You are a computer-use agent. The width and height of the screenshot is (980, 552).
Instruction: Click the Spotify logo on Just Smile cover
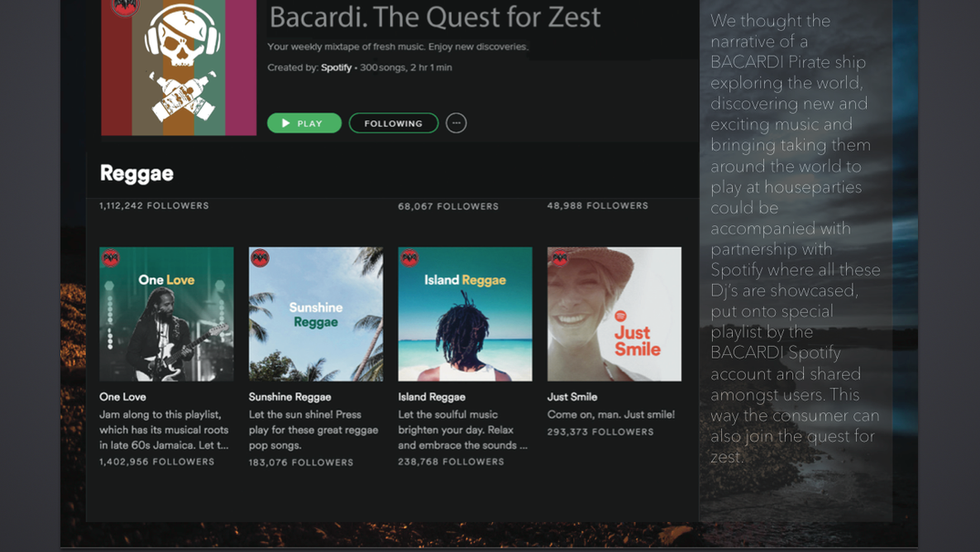click(621, 316)
